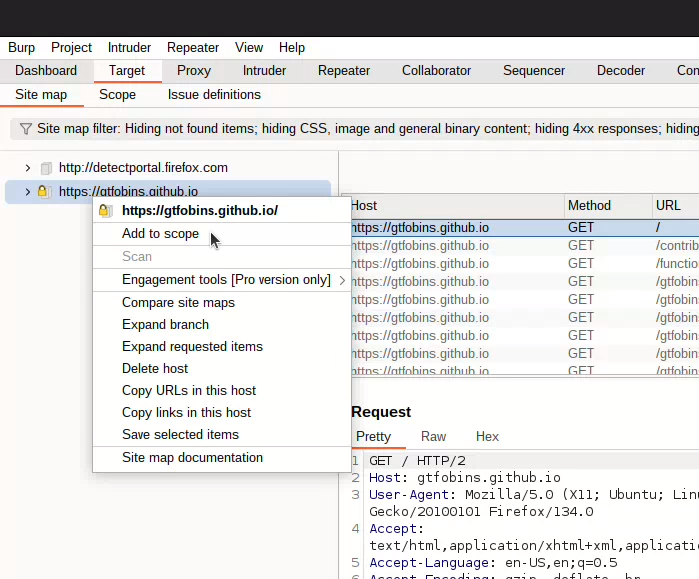This screenshot has height=579, width=699.
Task: Click the site map filter funnel icon
Action: coord(26,129)
